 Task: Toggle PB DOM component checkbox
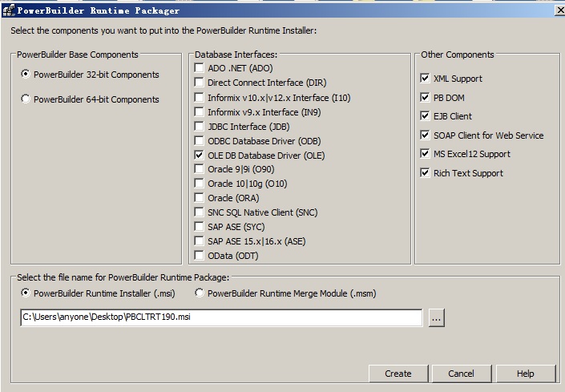[x=425, y=97]
